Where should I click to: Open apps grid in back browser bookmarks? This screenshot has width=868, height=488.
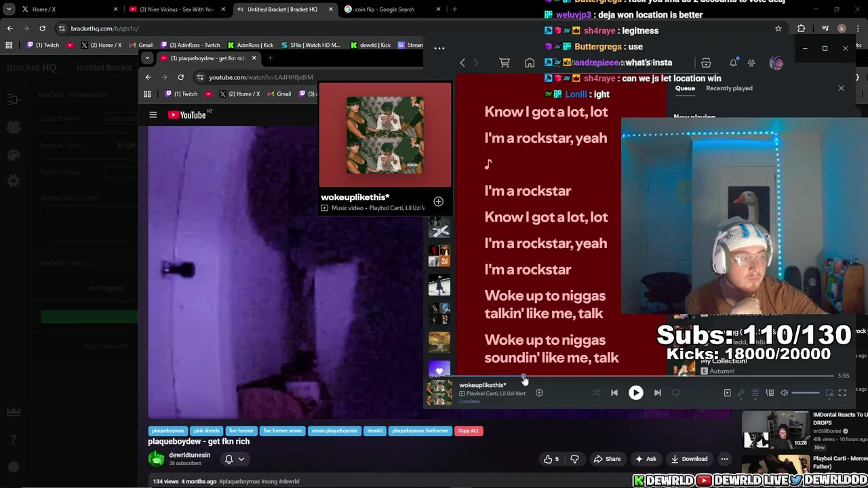click(x=9, y=45)
